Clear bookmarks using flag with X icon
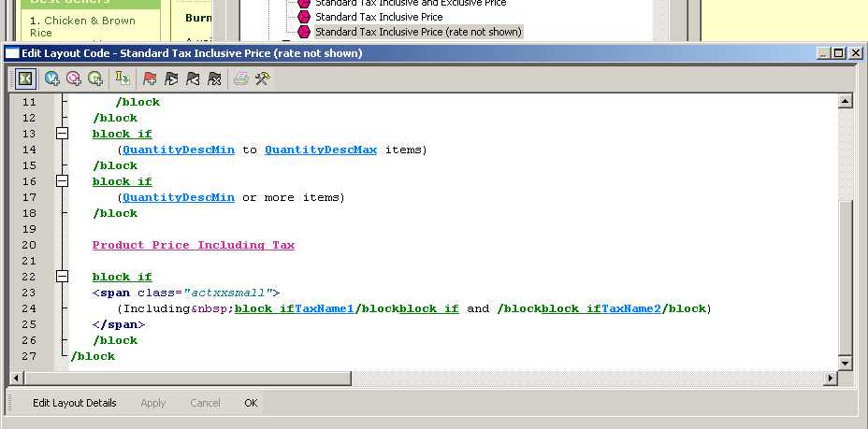The height and width of the screenshot is (429, 868). [214, 79]
